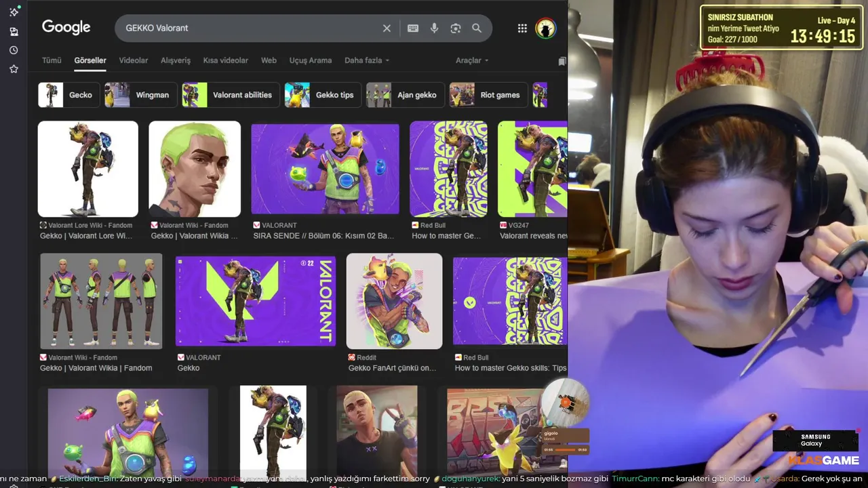Image resolution: width=868 pixels, height=488 pixels.
Task: Open the Kısa videolar tab
Action: tap(226, 60)
